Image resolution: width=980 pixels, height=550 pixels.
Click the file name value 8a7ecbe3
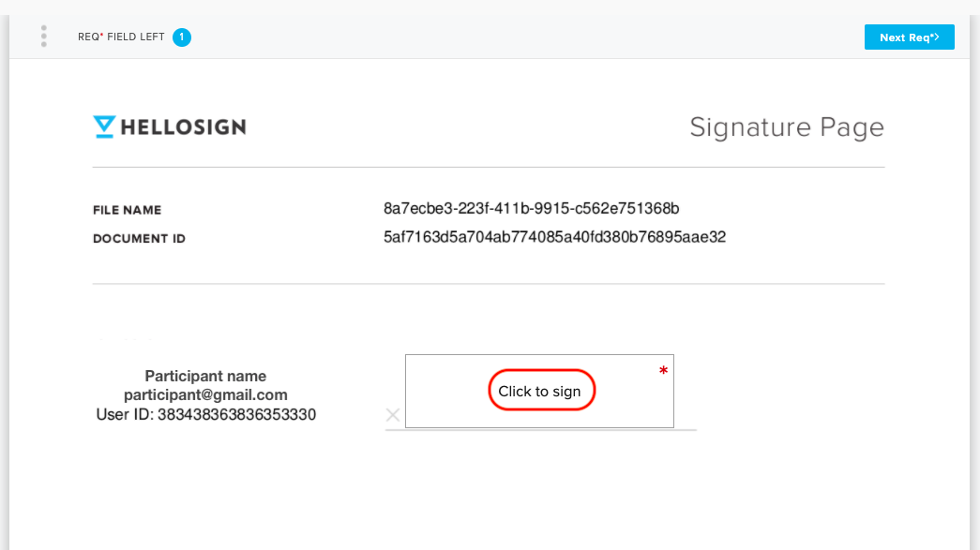531,209
